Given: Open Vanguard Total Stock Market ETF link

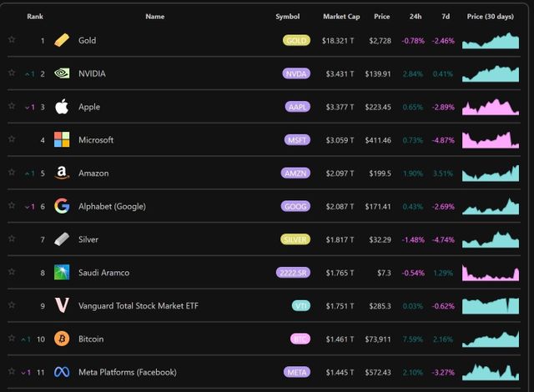Looking at the screenshot, I should (138, 306).
